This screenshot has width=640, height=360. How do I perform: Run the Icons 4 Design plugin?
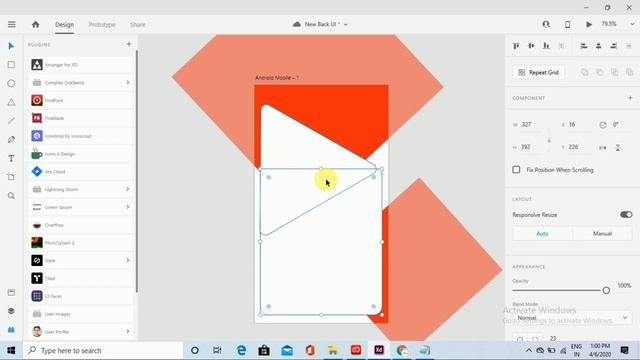[x=81, y=154]
